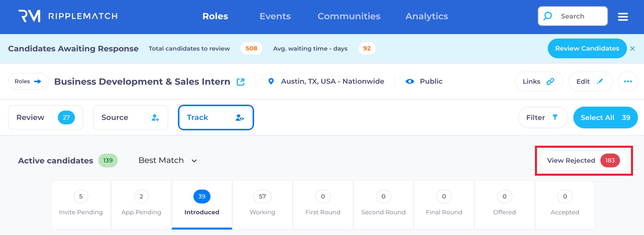This screenshot has width=644, height=235.
Task: Click Review Candidates button
Action: click(x=587, y=48)
